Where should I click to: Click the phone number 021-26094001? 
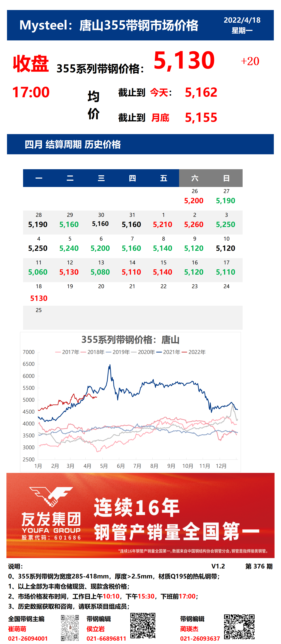(x=28, y=639)
